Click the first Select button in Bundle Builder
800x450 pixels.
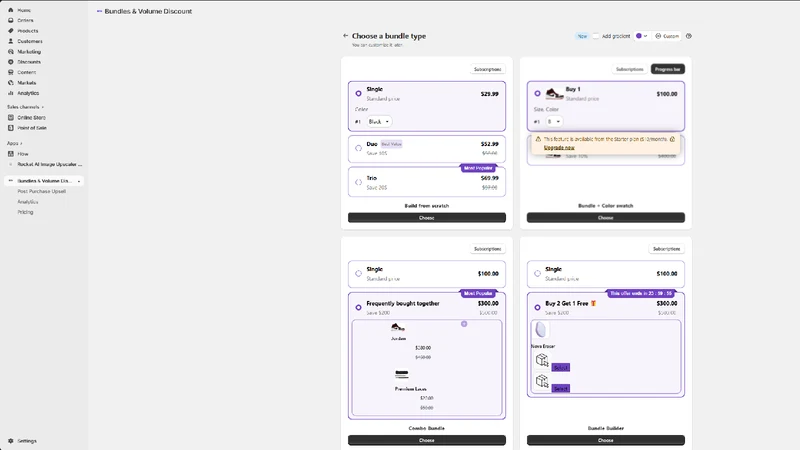point(560,367)
